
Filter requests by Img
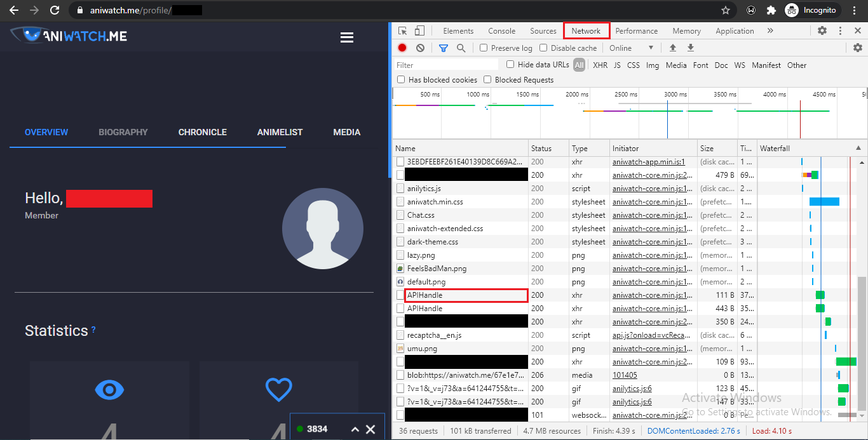[653, 65]
